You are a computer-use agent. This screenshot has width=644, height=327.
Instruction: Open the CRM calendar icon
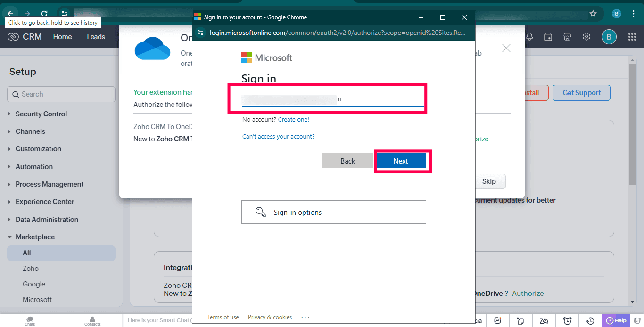point(548,37)
